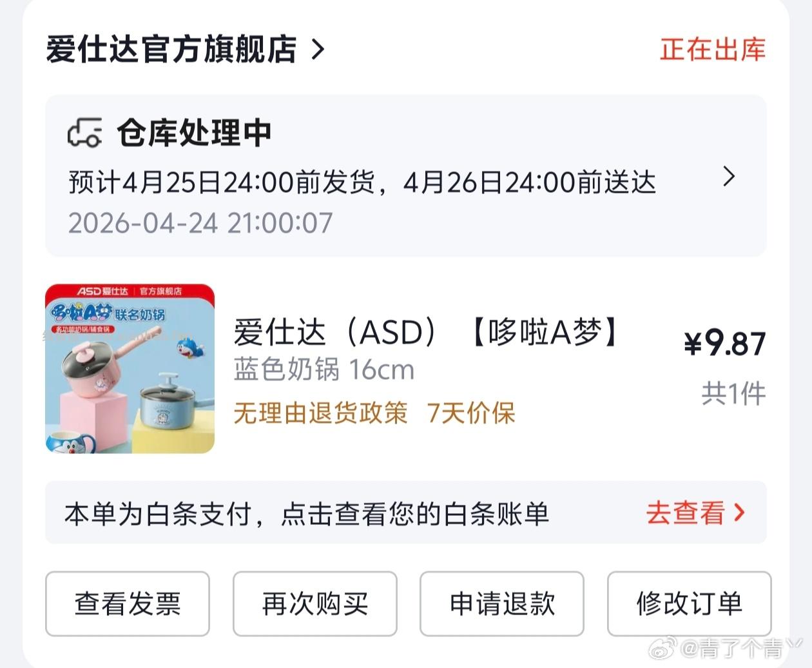Click the Weibo watermark logo icon
Viewport: 812px width, 668px height.
click(667, 647)
